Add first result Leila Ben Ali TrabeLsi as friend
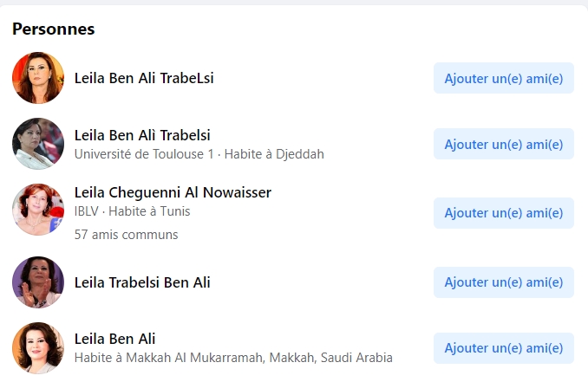 click(504, 78)
